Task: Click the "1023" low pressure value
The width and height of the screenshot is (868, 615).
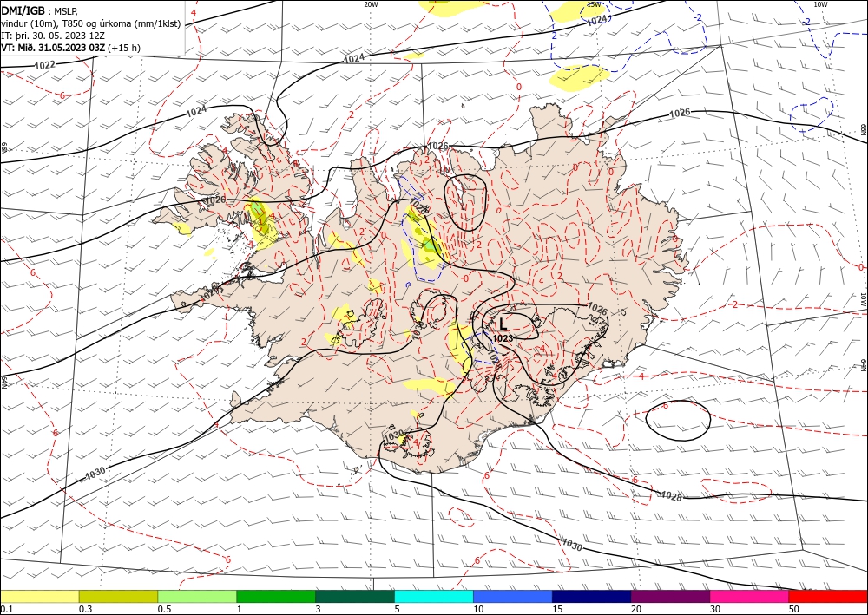Action: coord(503,338)
